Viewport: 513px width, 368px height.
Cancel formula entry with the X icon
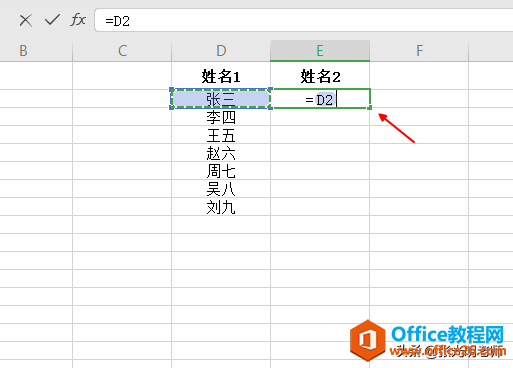click(x=26, y=20)
